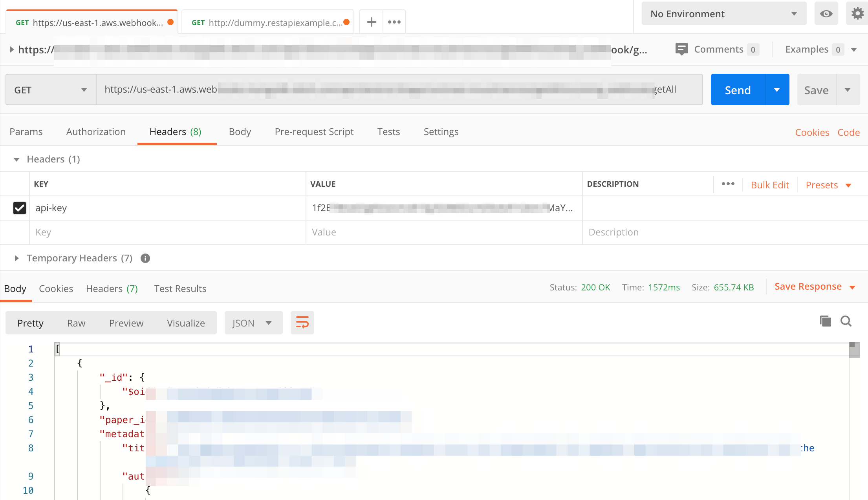Switch to the Authorization tab
The height and width of the screenshot is (500, 868).
point(96,132)
